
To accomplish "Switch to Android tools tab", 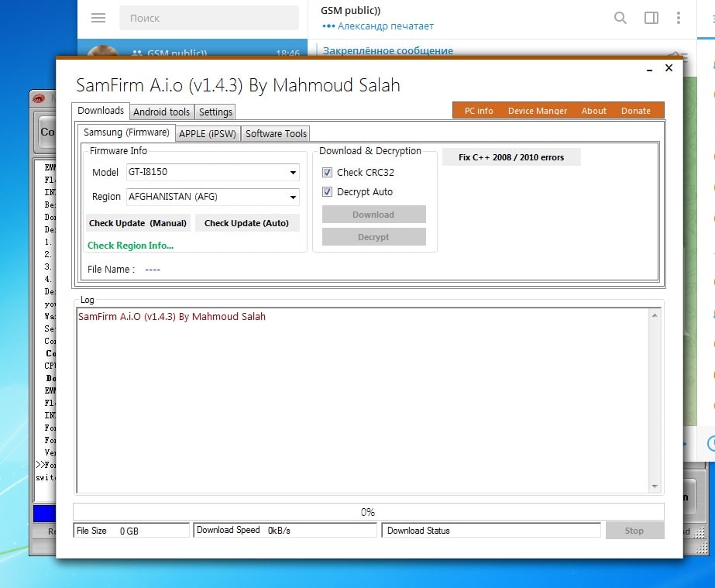I will (x=161, y=112).
